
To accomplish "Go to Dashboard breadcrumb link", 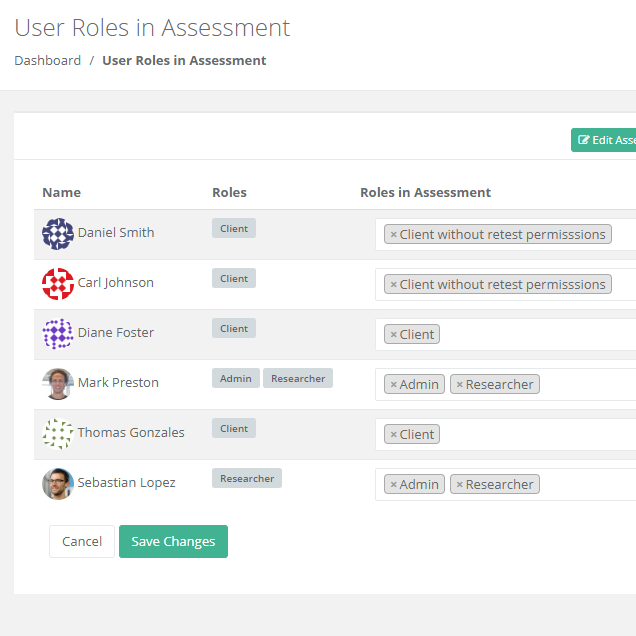I will coord(47,60).
